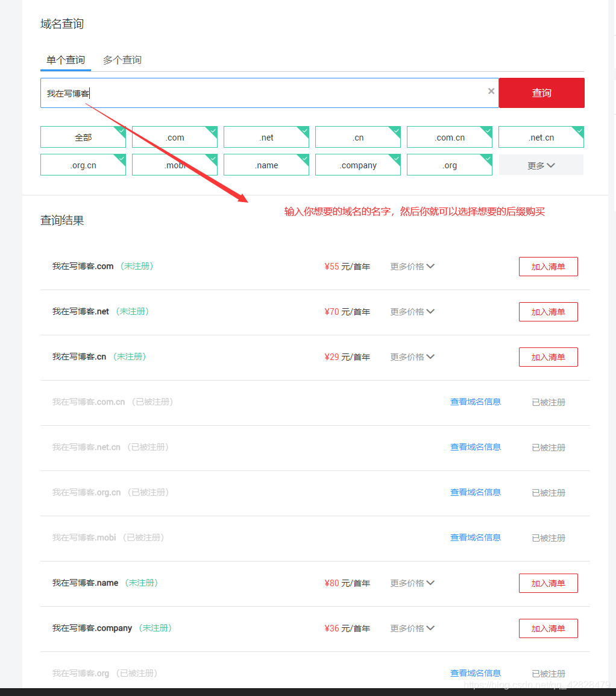This screenshot has width=616, height=696.
Task: Expand the 更多 suffix dropdown
Action: 541,165
